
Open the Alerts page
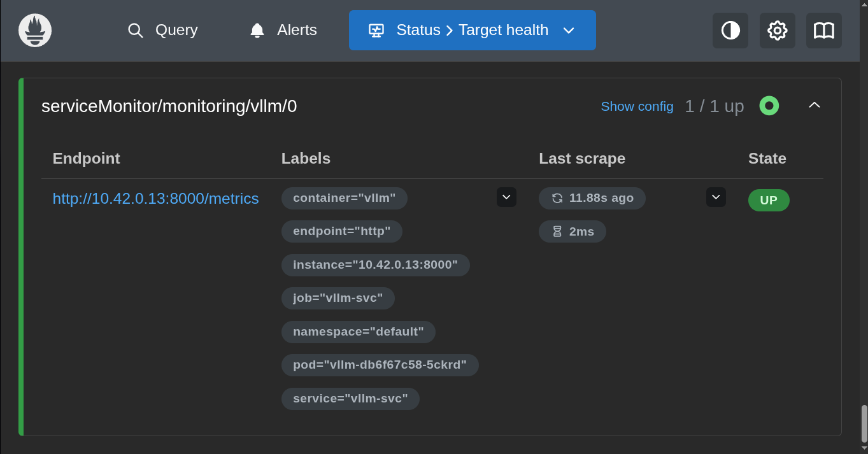pos(283,30)
